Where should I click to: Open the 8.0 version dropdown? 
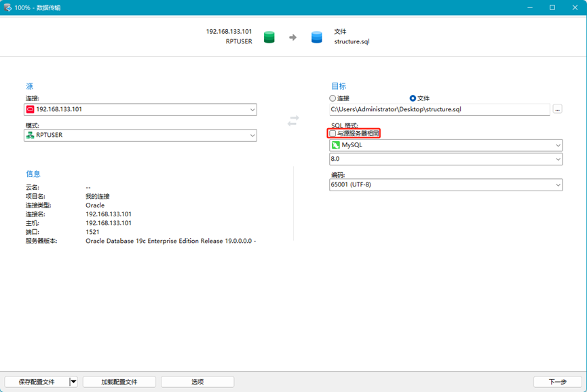tap(446, 159)
